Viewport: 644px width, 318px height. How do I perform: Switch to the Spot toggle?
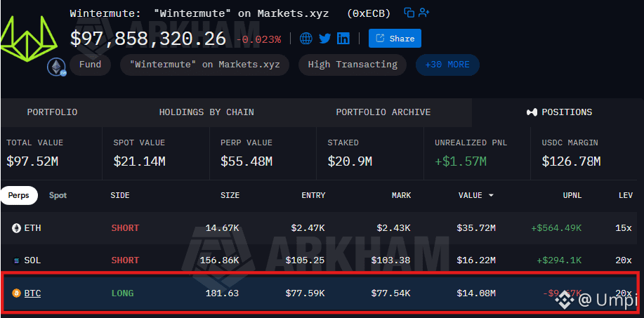click(58, 195)
